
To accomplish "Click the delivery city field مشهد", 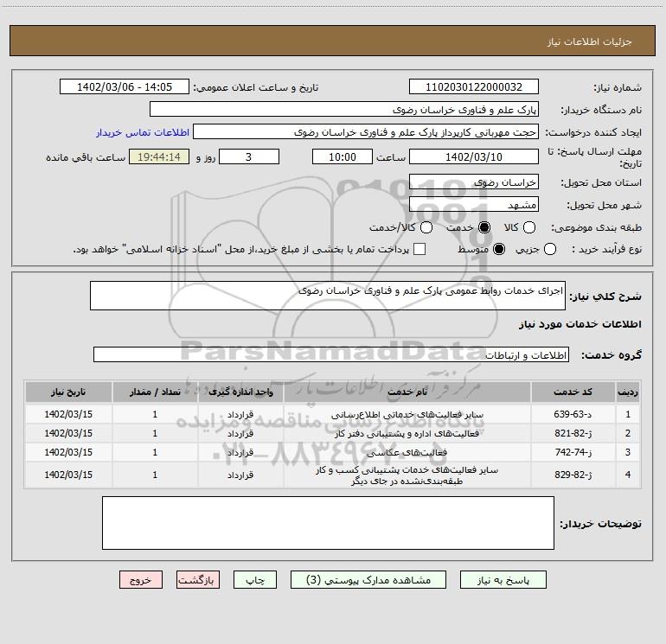I will [x=474, y=205].
